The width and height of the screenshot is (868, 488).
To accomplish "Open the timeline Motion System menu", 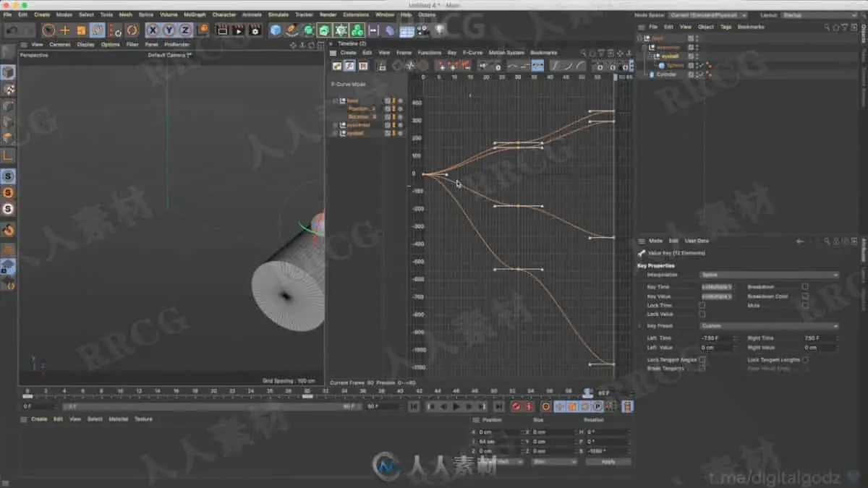I will coord(506,53).
